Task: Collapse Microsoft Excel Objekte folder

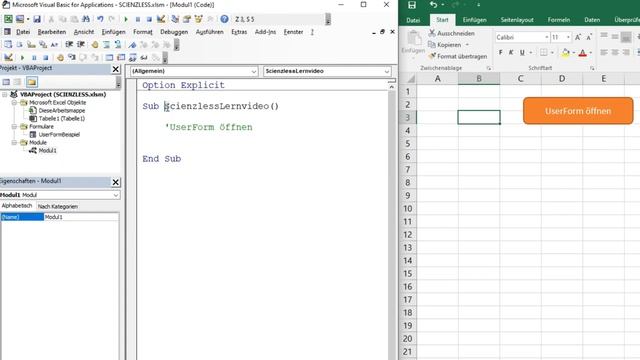Action: (x=14, y=102)
